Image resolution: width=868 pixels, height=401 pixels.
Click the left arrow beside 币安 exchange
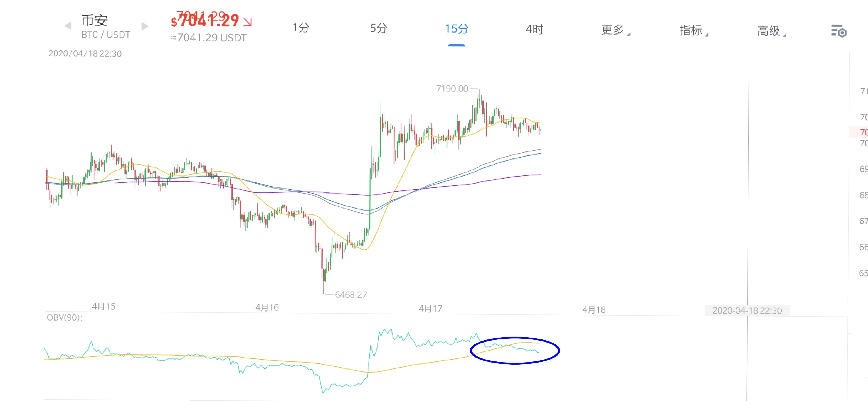[x=68, y=26]
